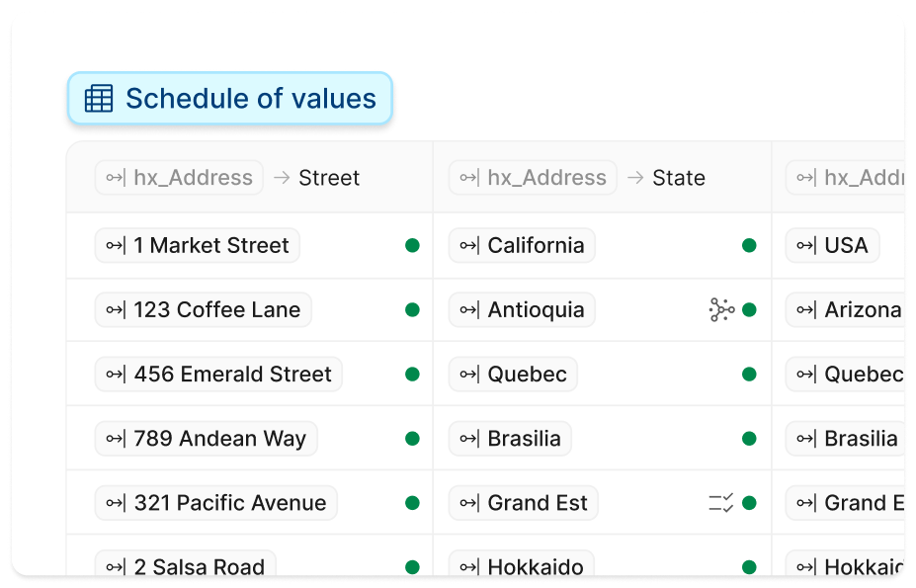Click the arrow icon before Street header
Screen dimensions: 916x588
tap(282, 177)
